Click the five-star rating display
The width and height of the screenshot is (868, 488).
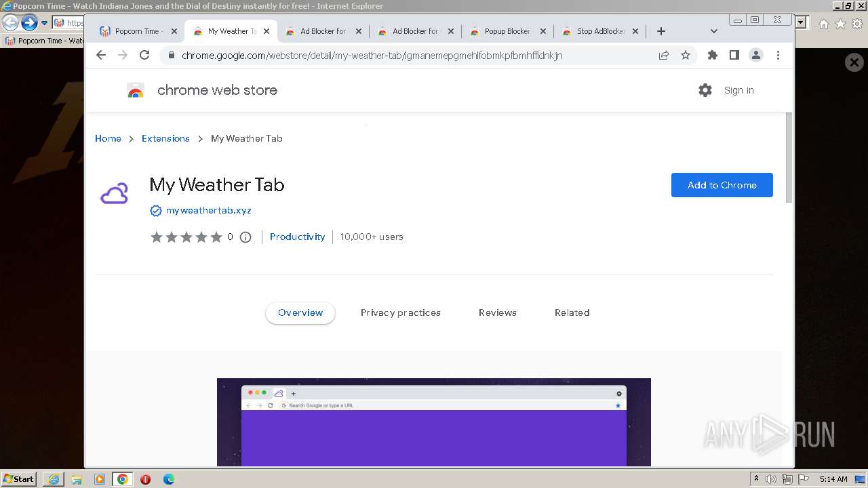(x=186, y=237)
